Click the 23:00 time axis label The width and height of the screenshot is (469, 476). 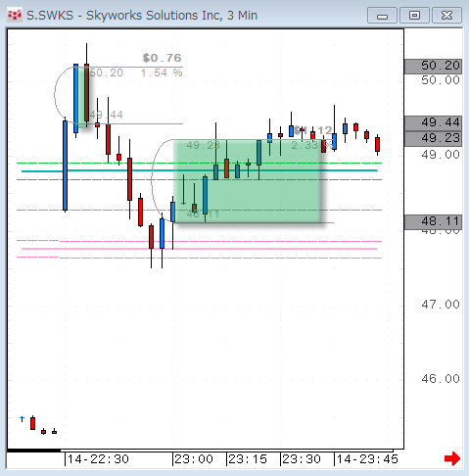tap(194, 459)
